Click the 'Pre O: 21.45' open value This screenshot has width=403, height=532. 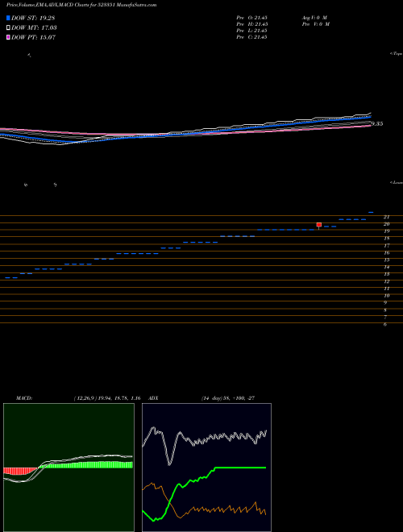[x=251, y=18]
